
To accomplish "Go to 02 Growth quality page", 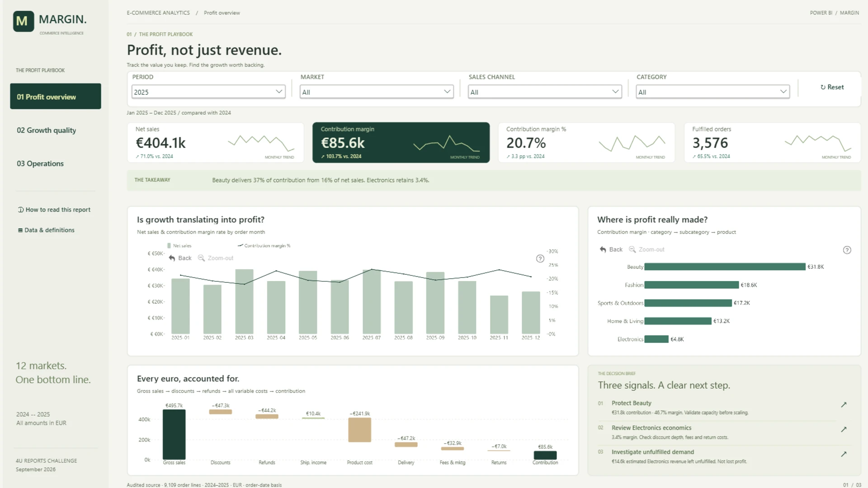I will pyautogui.click(x=47, y=130).
